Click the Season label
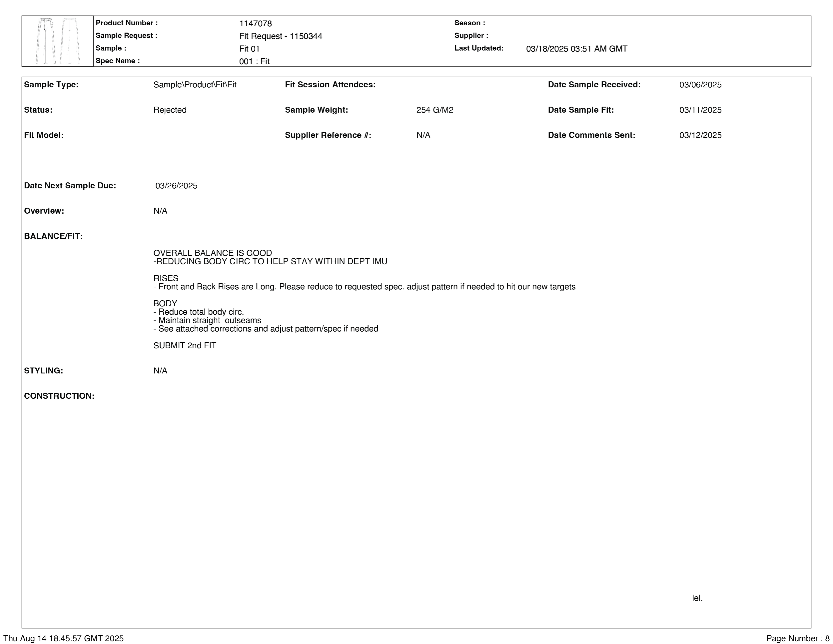This screenshot has height=644, width=833. (469, 23)
